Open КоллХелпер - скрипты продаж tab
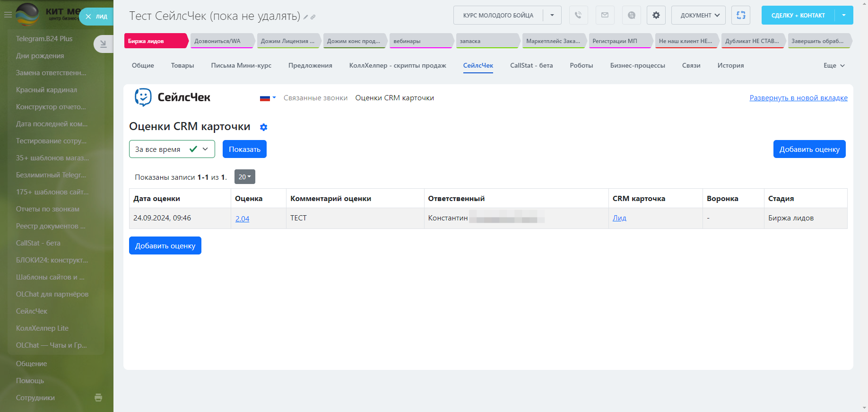868x412 pixels. click(398, 65)
